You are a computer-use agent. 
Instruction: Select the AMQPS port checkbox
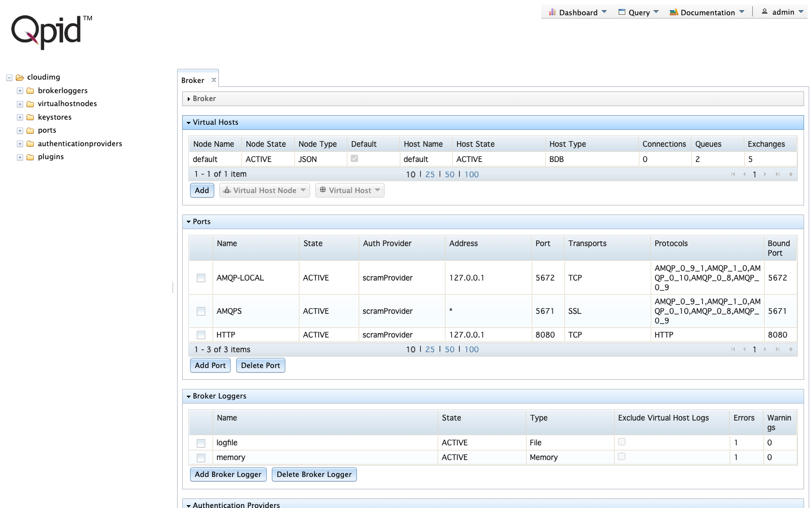point(201,311)
